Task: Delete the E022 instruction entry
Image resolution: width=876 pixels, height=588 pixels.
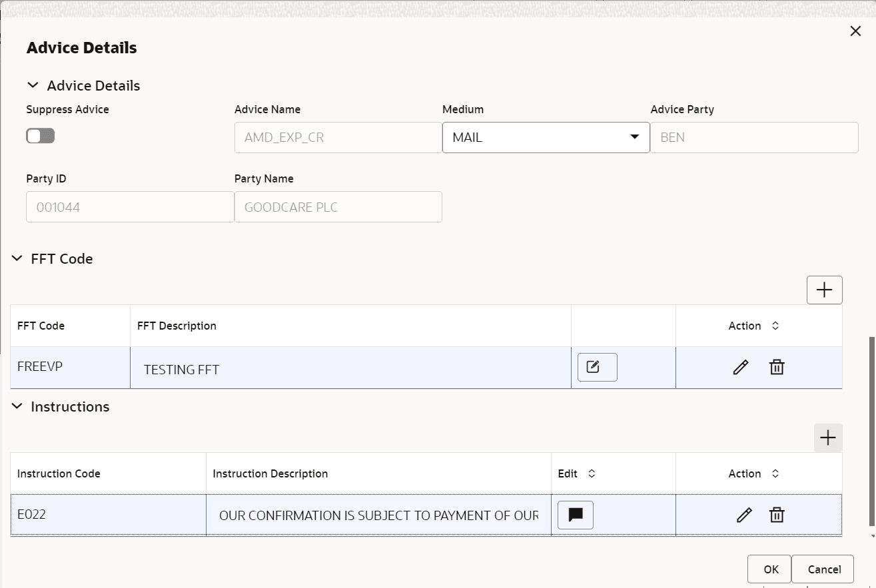Action: pyautogui.click(x=776, y=515)
